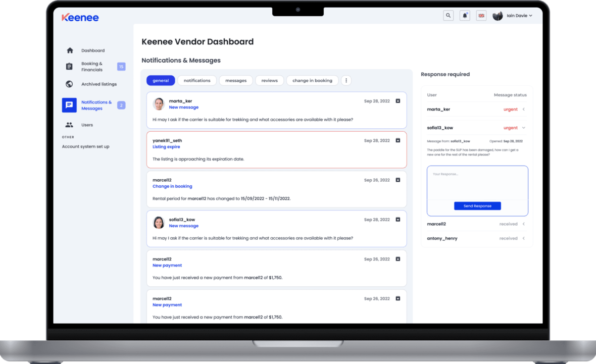Image resolution: width=596 pixels, height=364 pixels.
Task: Click urgent status for marta_ker
Action: (511, 110)
